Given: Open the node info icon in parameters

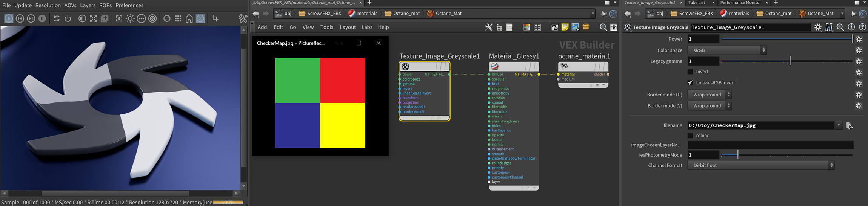Looking at the screenshot, I should click(x=851, y=27).
